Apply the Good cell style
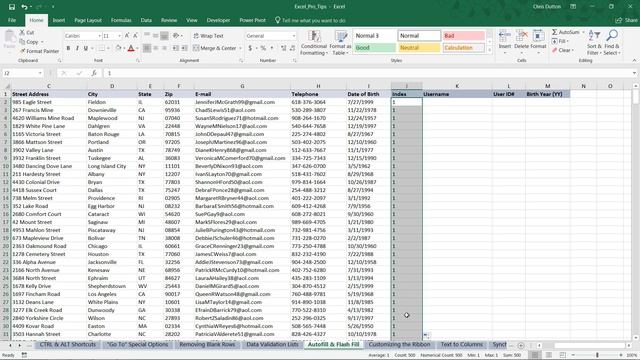 (x=375, y=48)
